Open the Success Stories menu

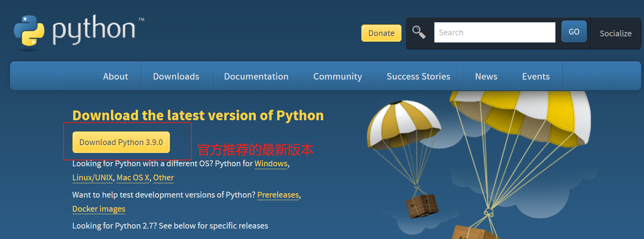tap(419, 76)
